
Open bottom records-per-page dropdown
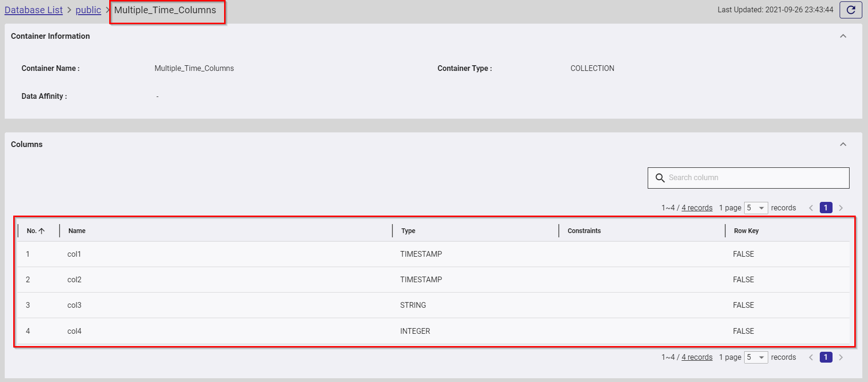point(755,357)
